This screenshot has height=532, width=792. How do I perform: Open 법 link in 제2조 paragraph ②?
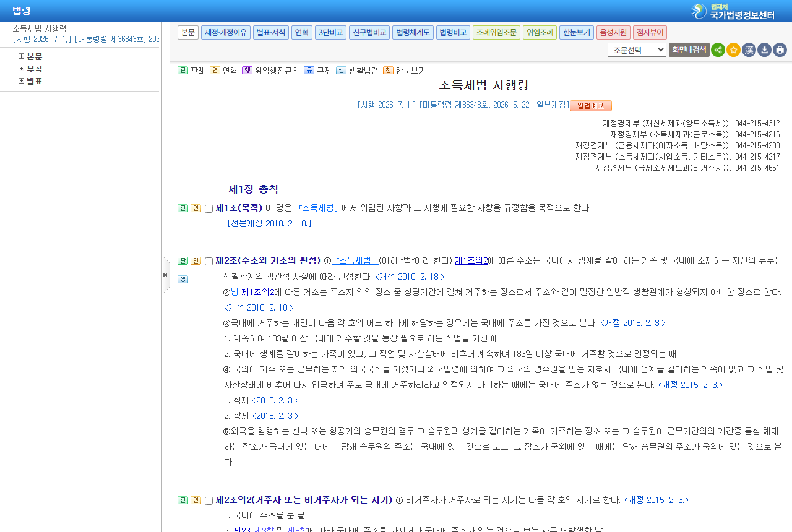click(235, 291)
